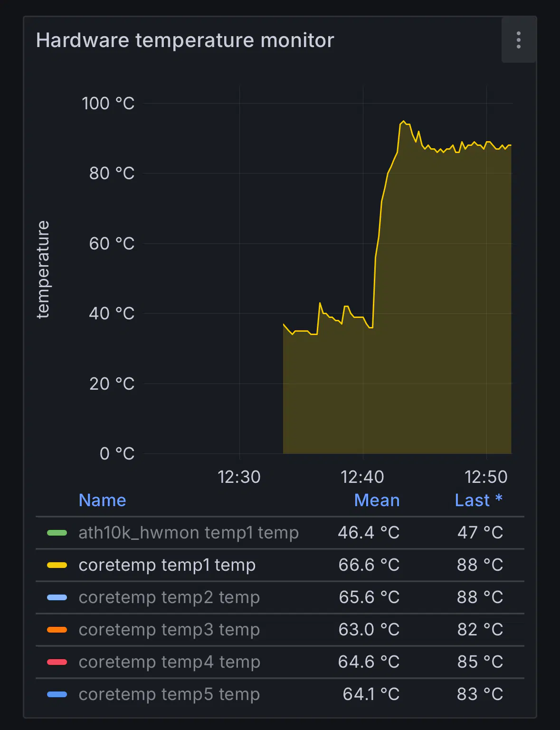Viewport: 560px width, 730px height.
Task: Click the blue coretemp temp5 color swatch
Action: [57, 694]
